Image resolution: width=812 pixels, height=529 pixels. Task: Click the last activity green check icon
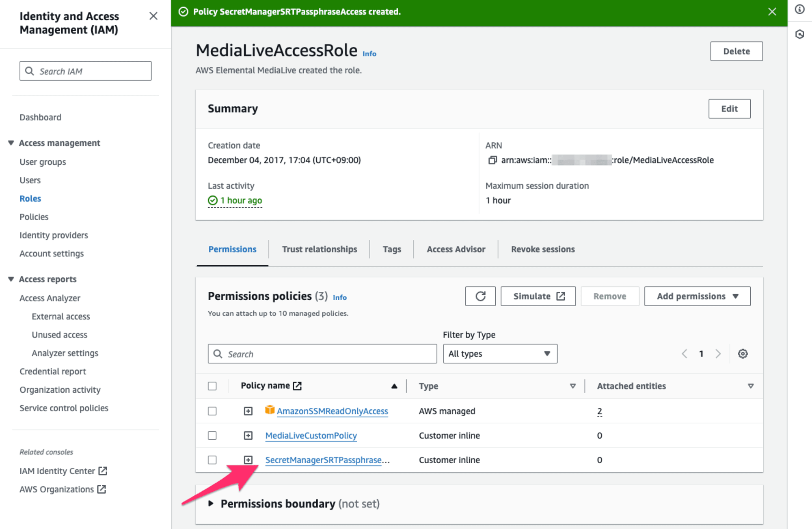213,200
